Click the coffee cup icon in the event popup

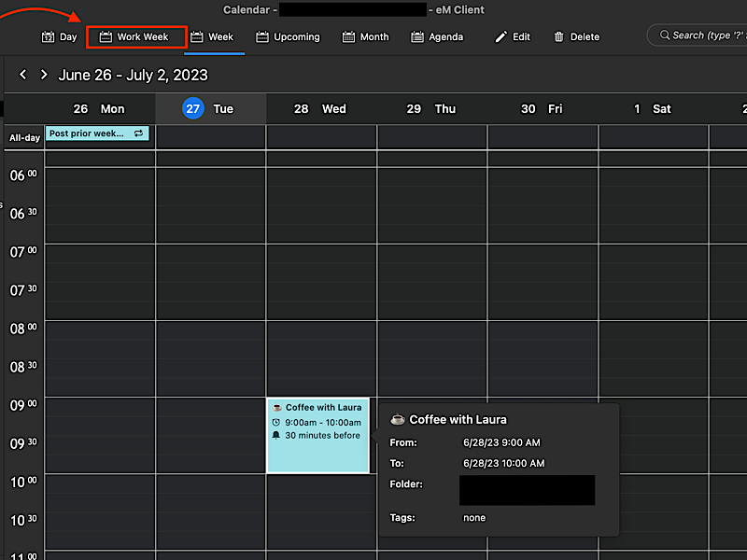398,419
